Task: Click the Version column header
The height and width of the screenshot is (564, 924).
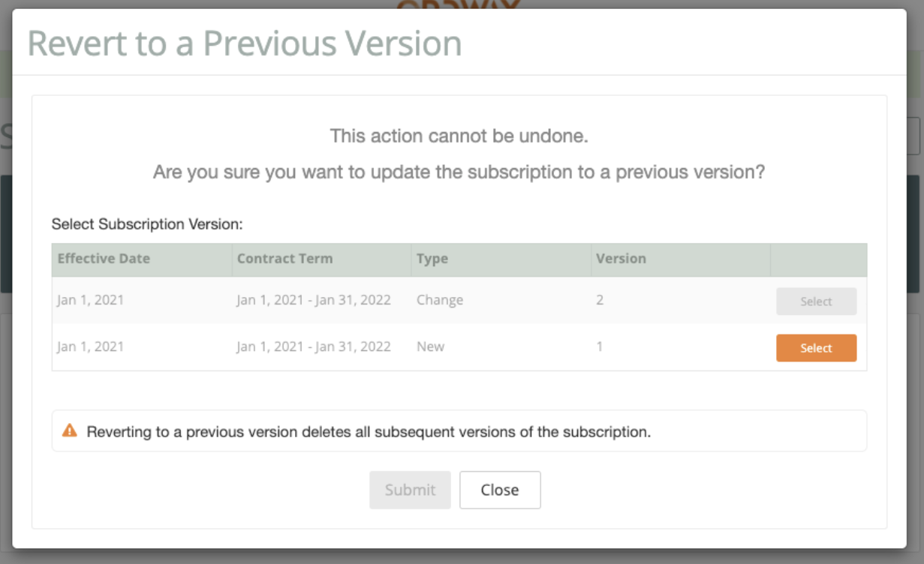Action: click(x=621, y=258)
